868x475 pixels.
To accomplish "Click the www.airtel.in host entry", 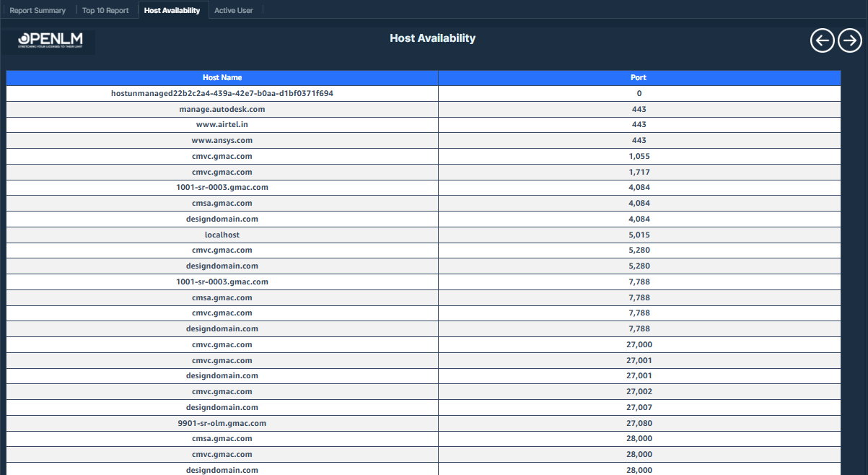I will (x=222, y=124).
